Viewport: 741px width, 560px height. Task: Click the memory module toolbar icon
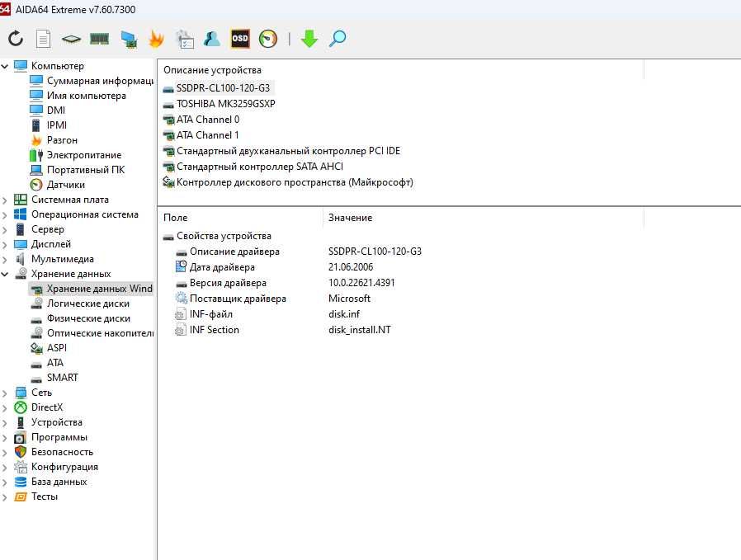pyautogui.click(x=99, y=39)
